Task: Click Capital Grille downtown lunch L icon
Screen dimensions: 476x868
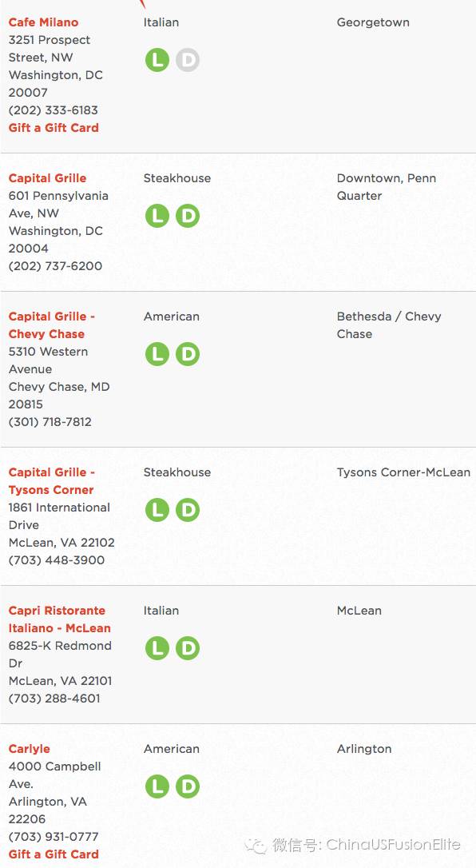Action: (x=157, y=216)
